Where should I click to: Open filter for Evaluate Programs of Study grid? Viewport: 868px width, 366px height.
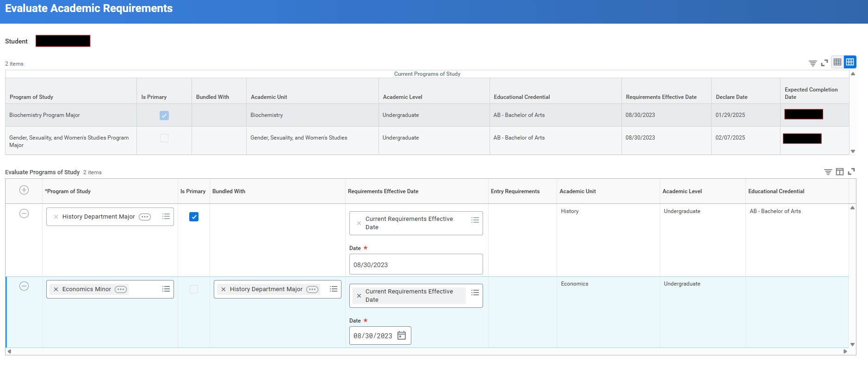(x=828, y=172)
